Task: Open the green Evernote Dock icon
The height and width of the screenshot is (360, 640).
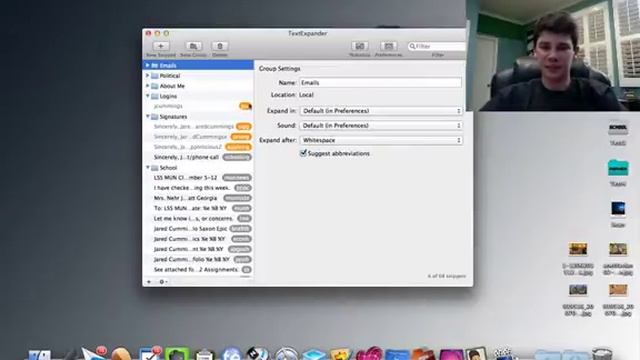Action: click(177, 353)
